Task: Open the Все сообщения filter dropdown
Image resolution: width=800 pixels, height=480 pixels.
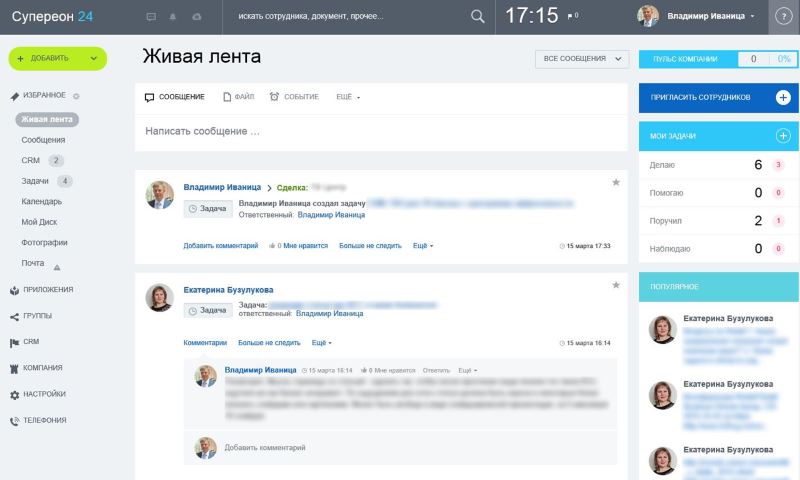Action: pyautogui.click(x=582, y=59)
